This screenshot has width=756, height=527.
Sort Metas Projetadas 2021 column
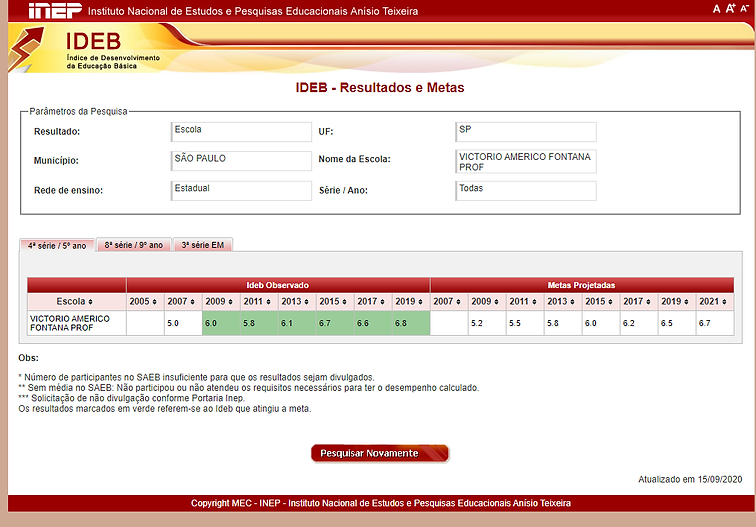pyautogui.click(x=724, y=302)
